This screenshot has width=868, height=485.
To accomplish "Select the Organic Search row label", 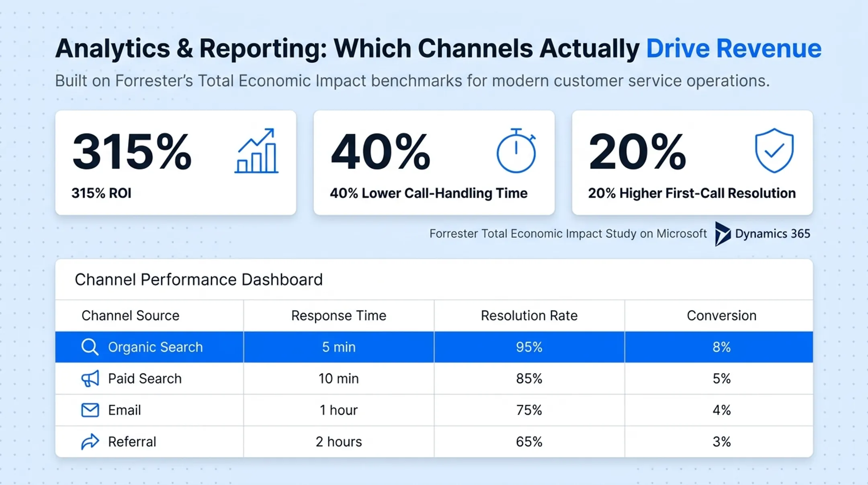I will click(x=156, y=347).
